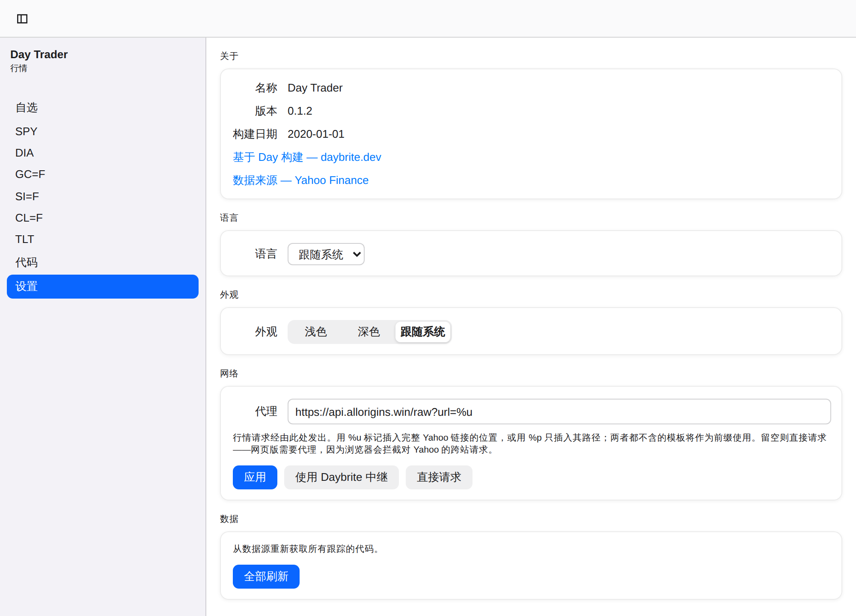Viewport: 856px width, 616px height.
Task: Click the version value 0.1.2
Action: (300, 111)
